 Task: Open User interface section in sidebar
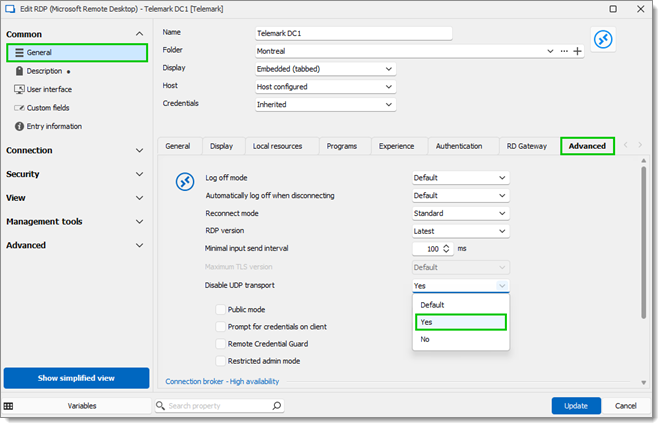[x=43, y=90]
